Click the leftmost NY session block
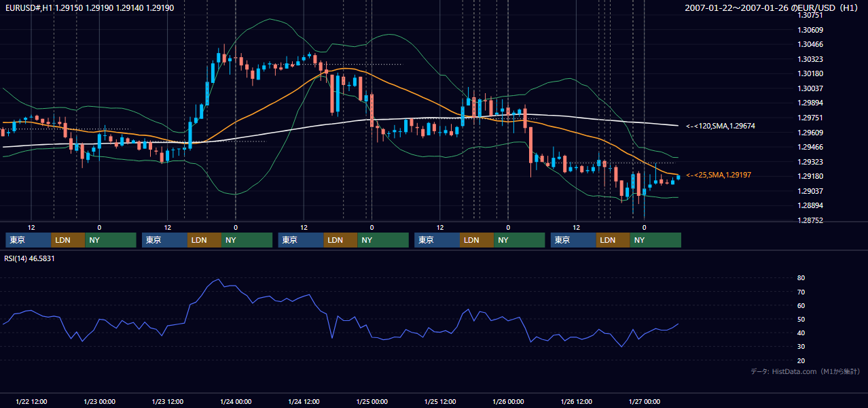Image resolution: width=868 pixels, height=408 pixels. click(x=111, y=240)
